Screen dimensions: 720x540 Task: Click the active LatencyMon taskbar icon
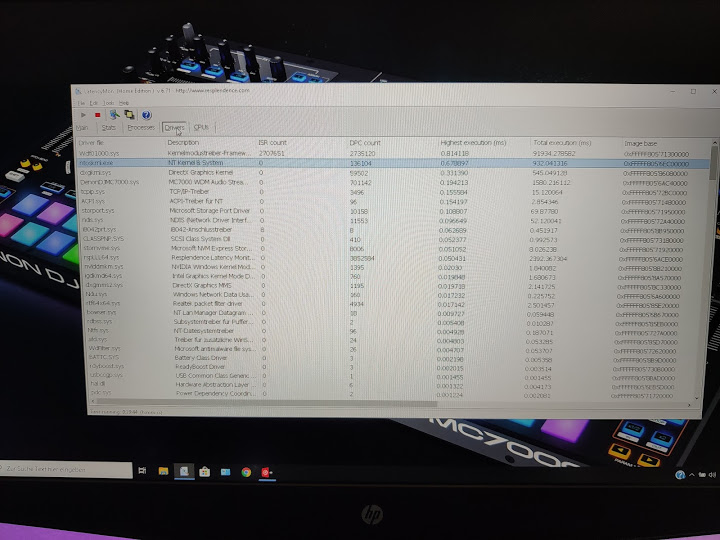(184, 472)
